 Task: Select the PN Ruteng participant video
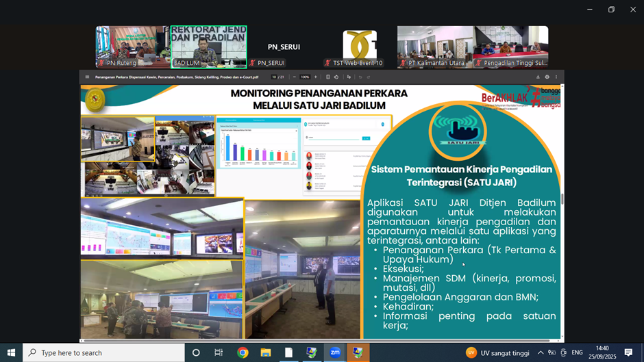point(132,47)
